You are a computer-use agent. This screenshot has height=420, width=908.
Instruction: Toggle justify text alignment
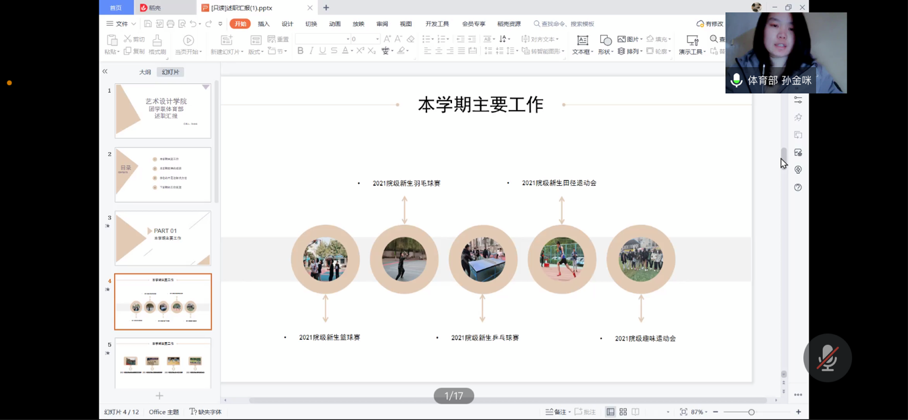point(462,51)
